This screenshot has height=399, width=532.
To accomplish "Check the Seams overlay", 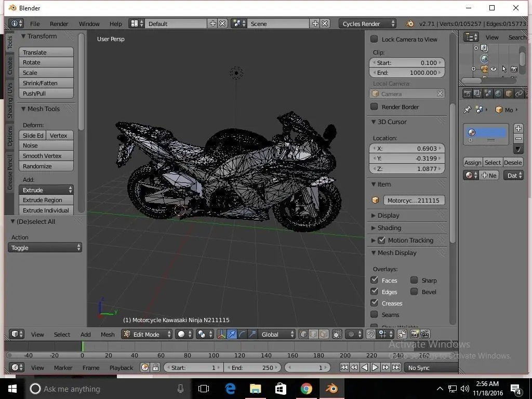I will pos(374,314).
